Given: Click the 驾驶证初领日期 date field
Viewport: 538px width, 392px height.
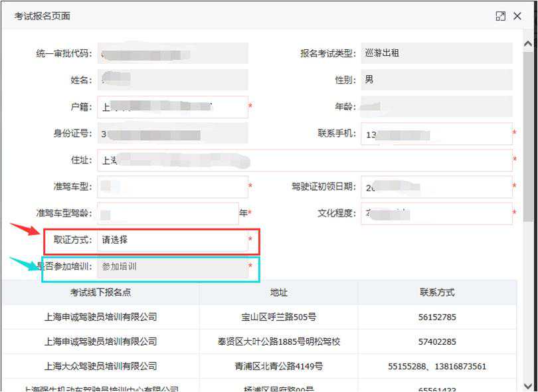Looking at the screenshot, I should click(436, 187).
